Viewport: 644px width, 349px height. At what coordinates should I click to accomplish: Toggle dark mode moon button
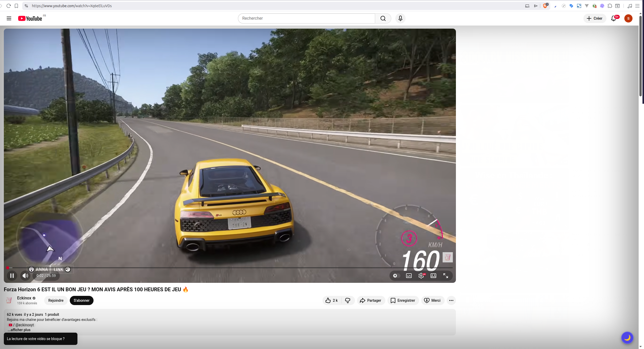click(x=627, y=338)
